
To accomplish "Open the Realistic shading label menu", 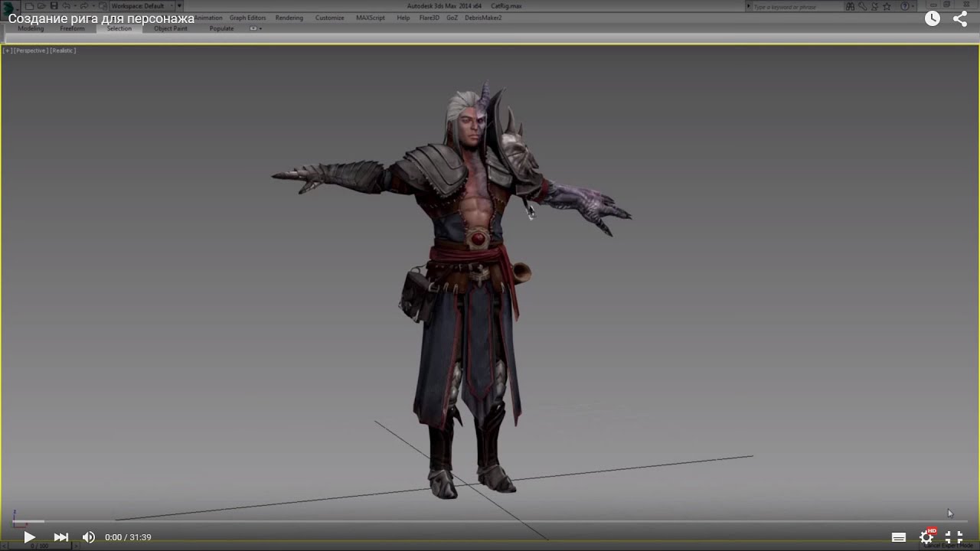I will click(x=63, y=51).
